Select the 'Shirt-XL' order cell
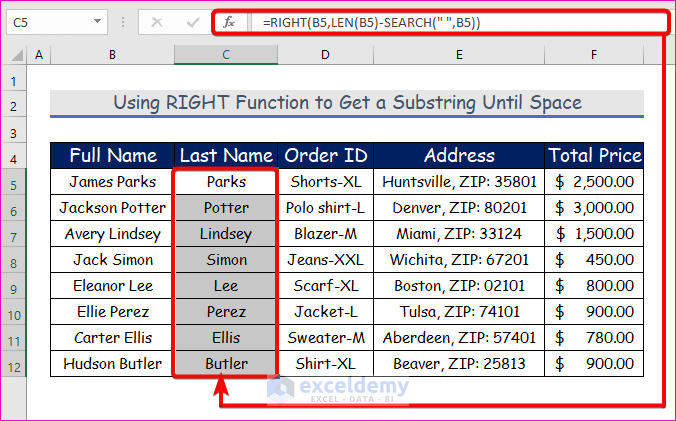Screen dimensions: 676x421 tap(325, 364)
